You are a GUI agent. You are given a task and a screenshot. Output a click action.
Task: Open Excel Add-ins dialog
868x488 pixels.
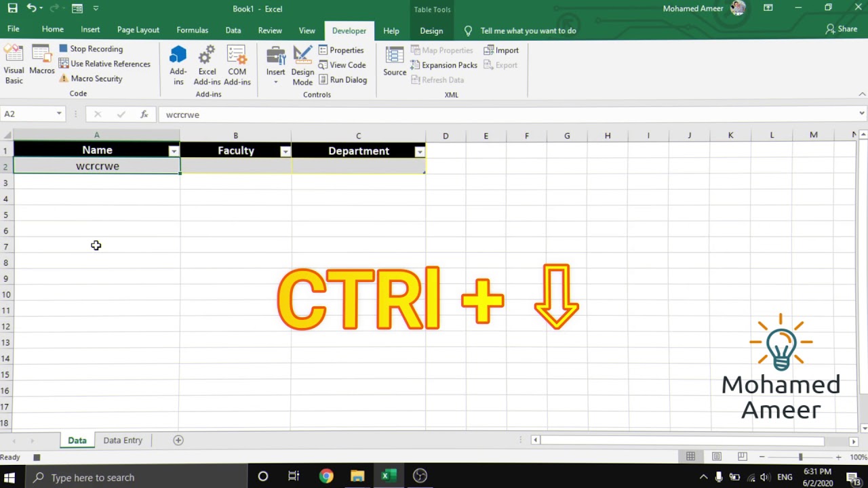click(x=207, y=65)
